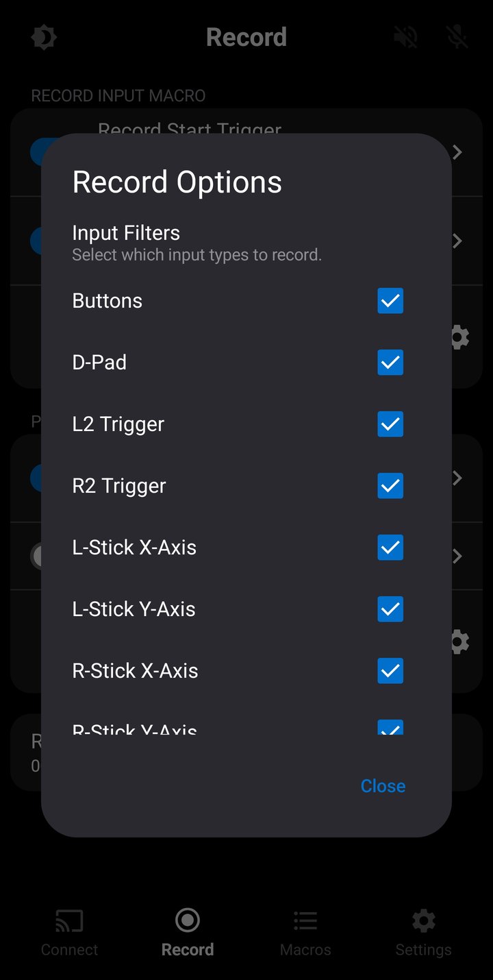This screenshot has width=493, height=980.
Task: Tap the Macros list icon in the navbar
Action: (305, 920)
